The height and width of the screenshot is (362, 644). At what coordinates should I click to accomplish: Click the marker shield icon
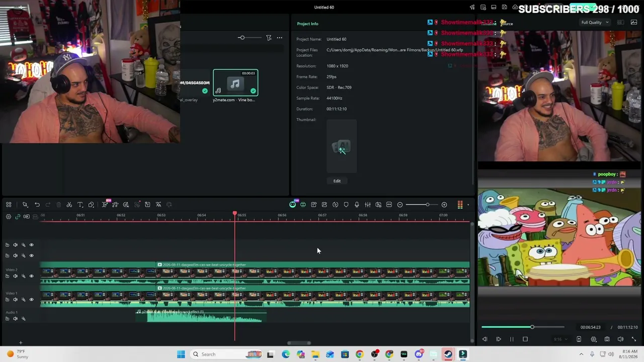[x=346, y=205]
